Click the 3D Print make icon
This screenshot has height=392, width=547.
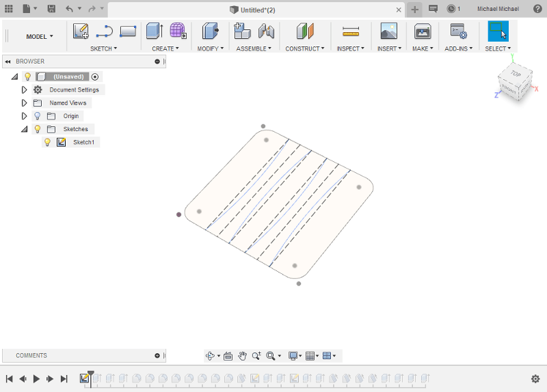coord(423,31)
